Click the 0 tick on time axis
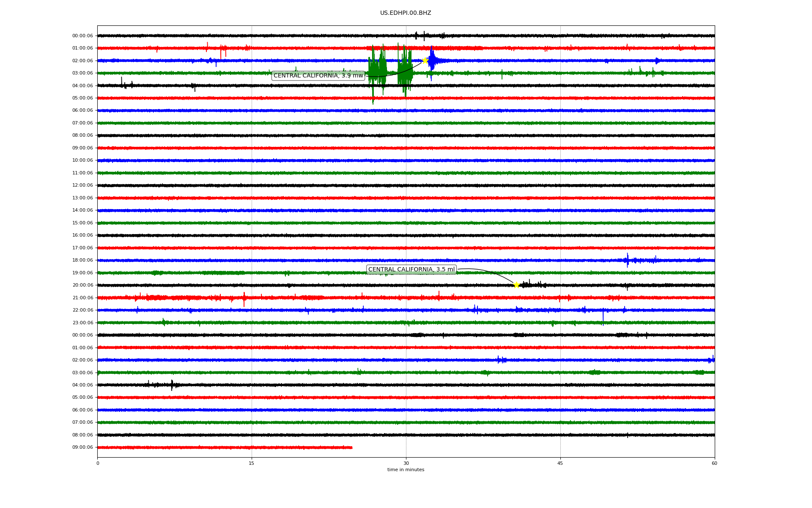 98,463
